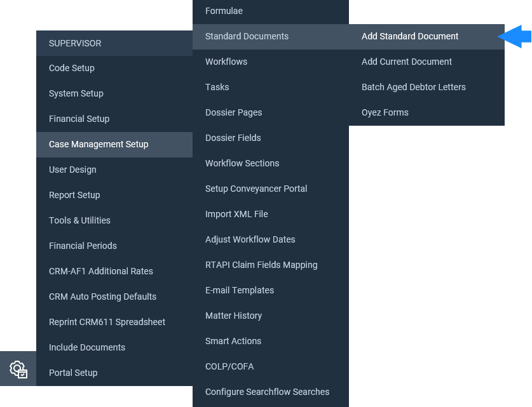Choose Batch Aged Debtor Letters
The height and width of the screenshot is (407, 532).
pos(426,87)
